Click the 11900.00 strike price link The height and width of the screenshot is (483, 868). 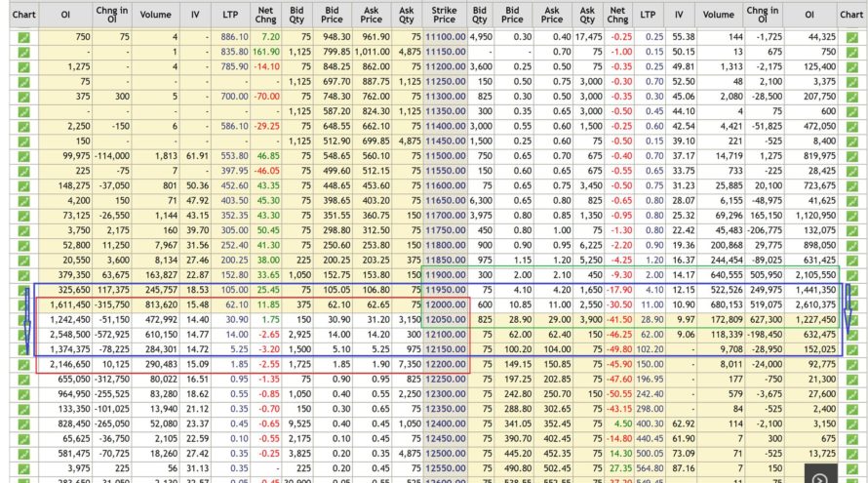click(x=445, y=275)
